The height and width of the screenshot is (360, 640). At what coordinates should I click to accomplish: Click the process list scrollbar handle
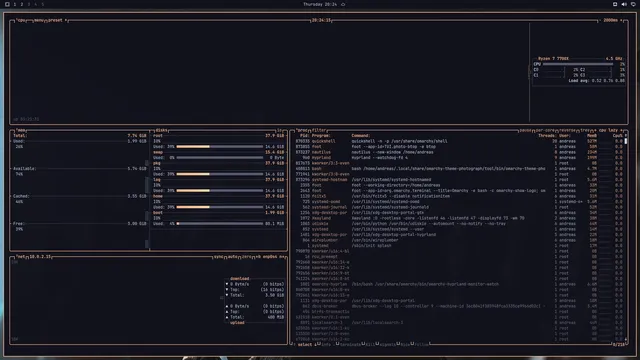(x=626, y=141)
